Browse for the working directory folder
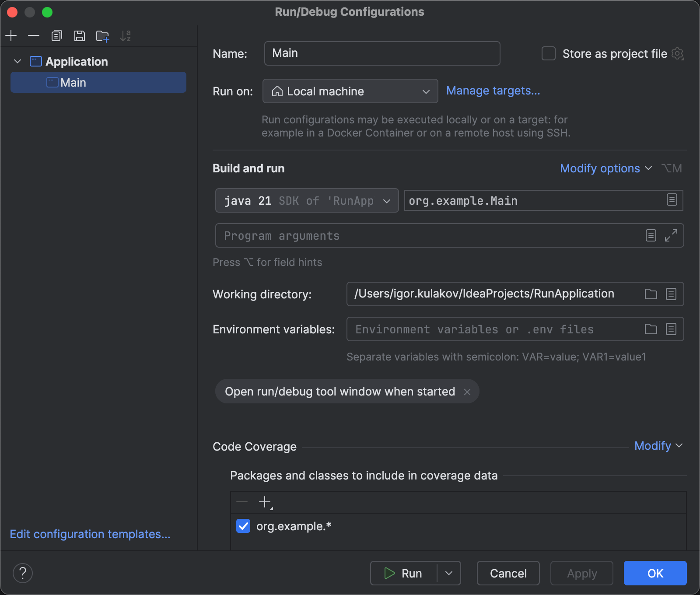700x595 pixels. [x=651, y=294]
